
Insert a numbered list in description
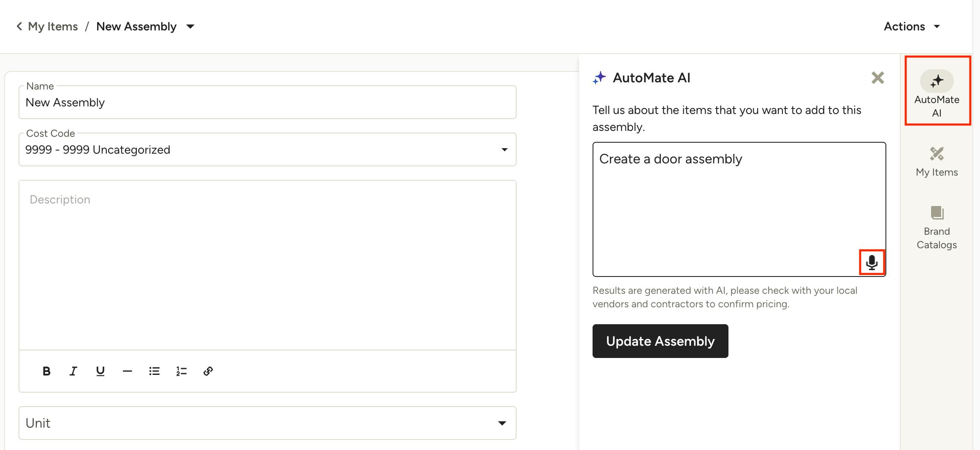181,371
